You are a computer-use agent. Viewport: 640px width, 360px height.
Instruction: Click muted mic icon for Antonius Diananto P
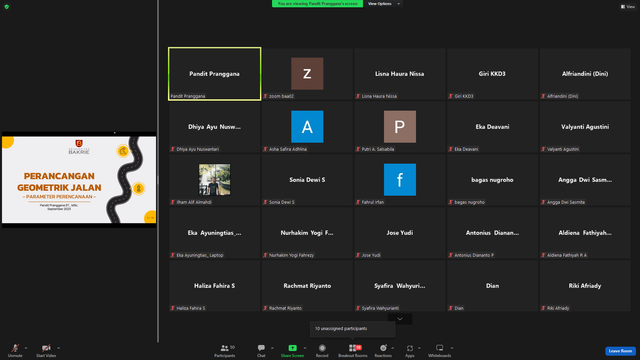pyautogui.click(x=451, y=256)
